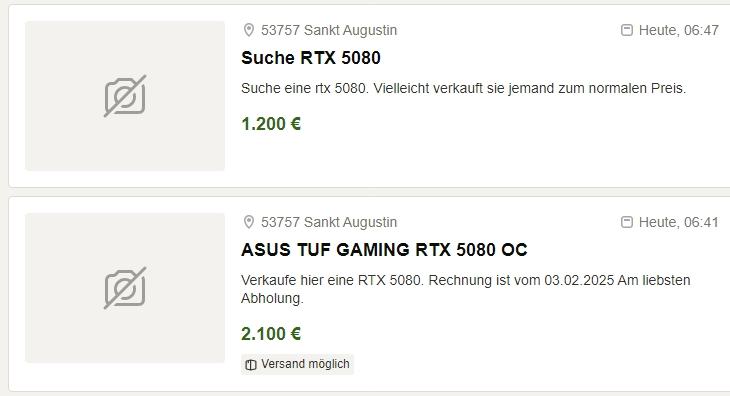Click the location pin icon of the first listing

249,30
